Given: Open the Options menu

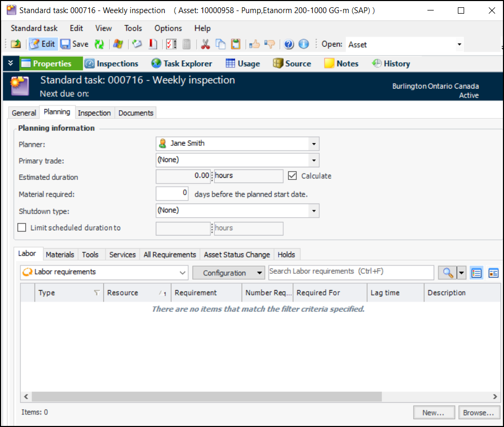Looking at the screenshot, I should (168, 28).
